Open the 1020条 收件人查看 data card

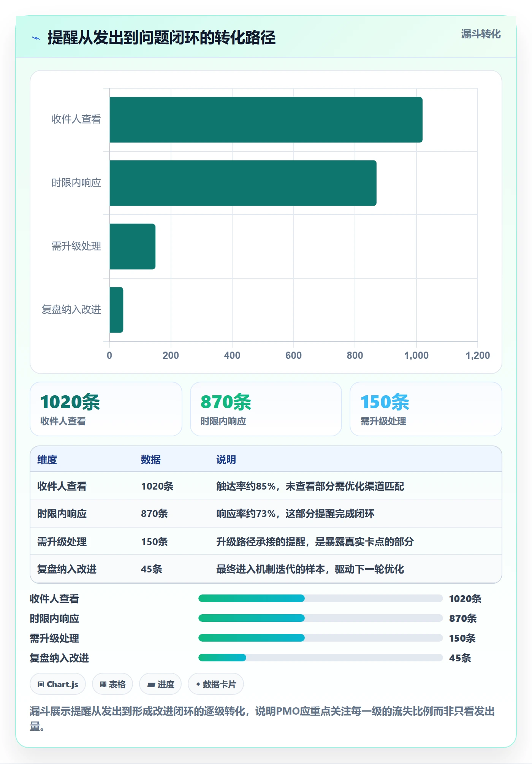click(x=106, y=409)
